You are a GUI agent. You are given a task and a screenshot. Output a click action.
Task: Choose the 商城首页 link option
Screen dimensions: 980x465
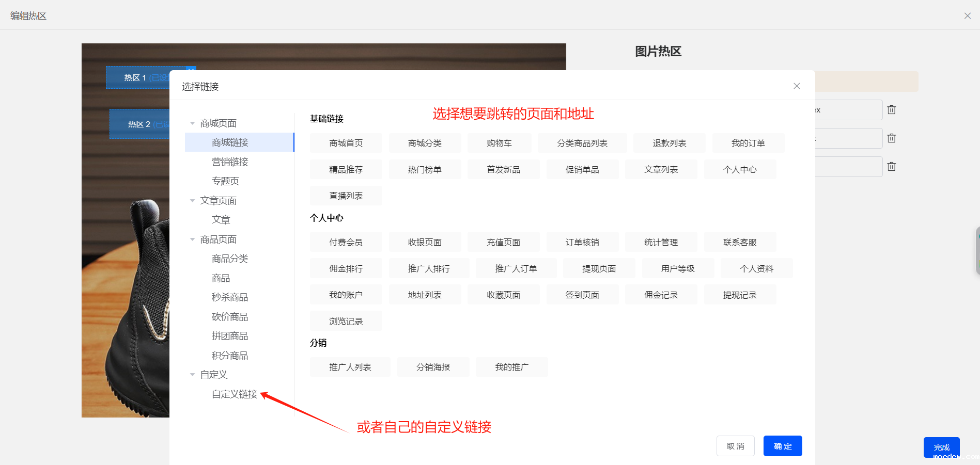(346, 143)
